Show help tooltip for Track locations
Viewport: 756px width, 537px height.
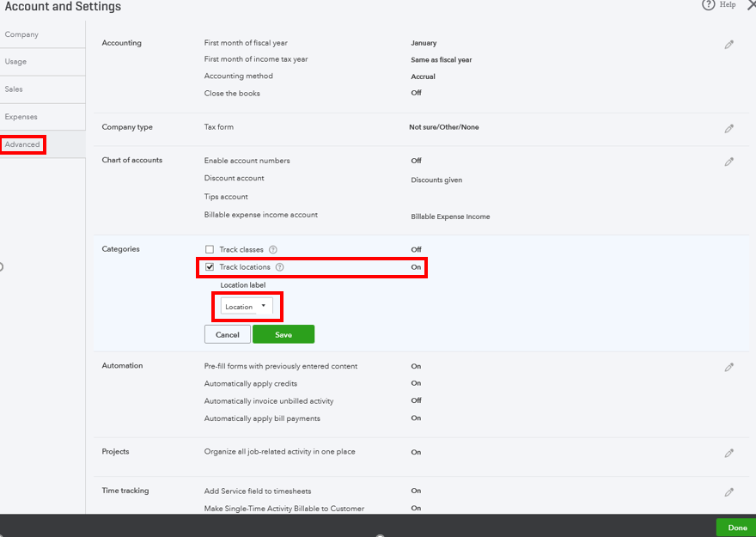[x=280, y=267]
